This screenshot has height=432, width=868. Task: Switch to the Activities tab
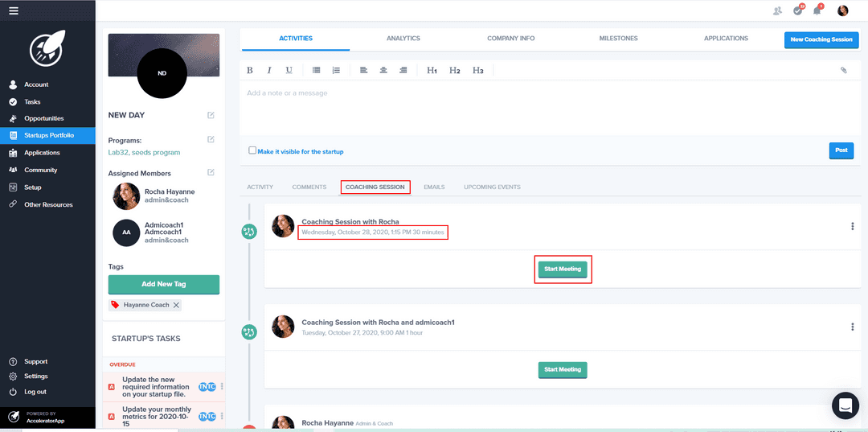pos(296,39)
